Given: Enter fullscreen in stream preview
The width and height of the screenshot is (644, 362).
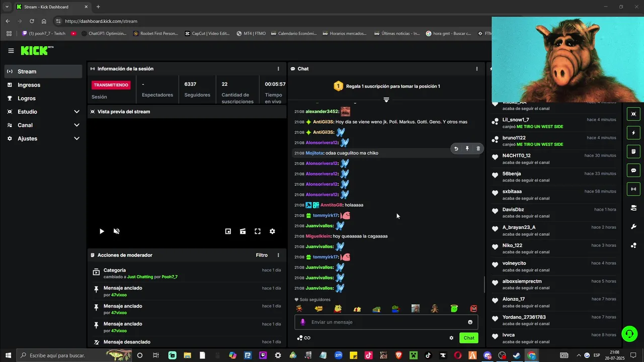Looking at the screenshot, I should (258, 231).
